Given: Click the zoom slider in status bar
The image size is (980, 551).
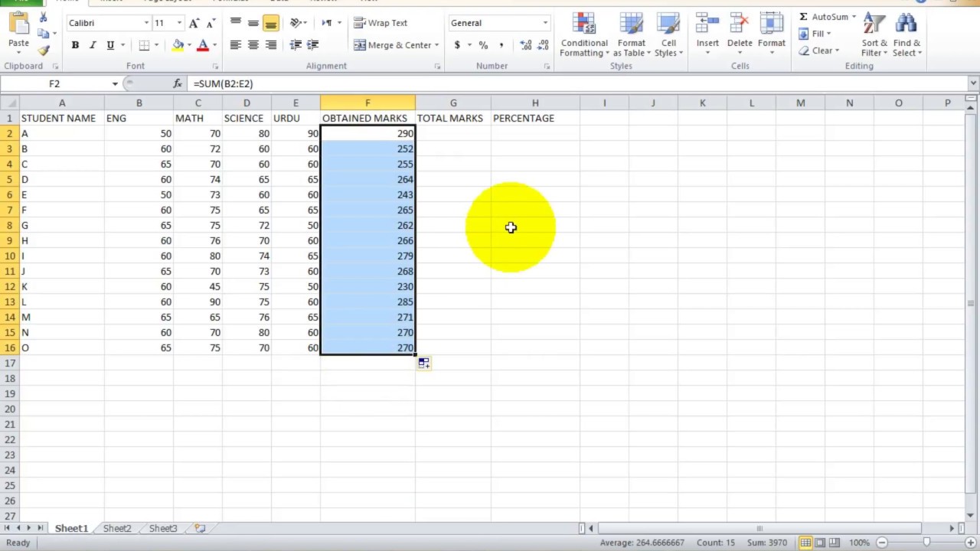Looking at the screenshot, I should click(926, 543).
